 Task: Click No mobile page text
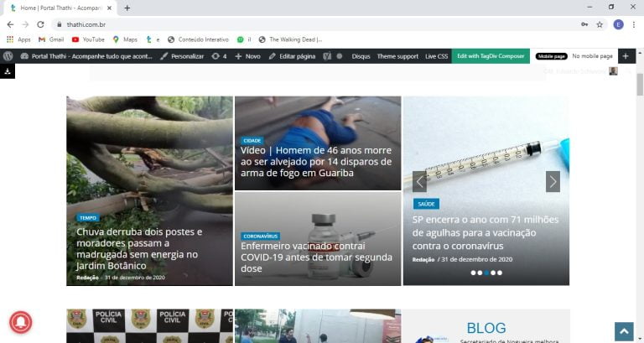592,56
